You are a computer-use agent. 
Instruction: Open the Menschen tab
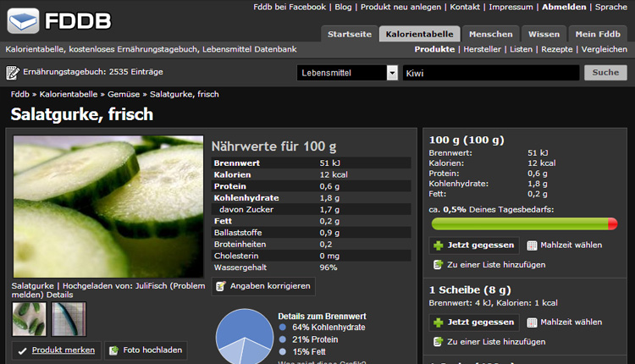[x=491, y=34]
